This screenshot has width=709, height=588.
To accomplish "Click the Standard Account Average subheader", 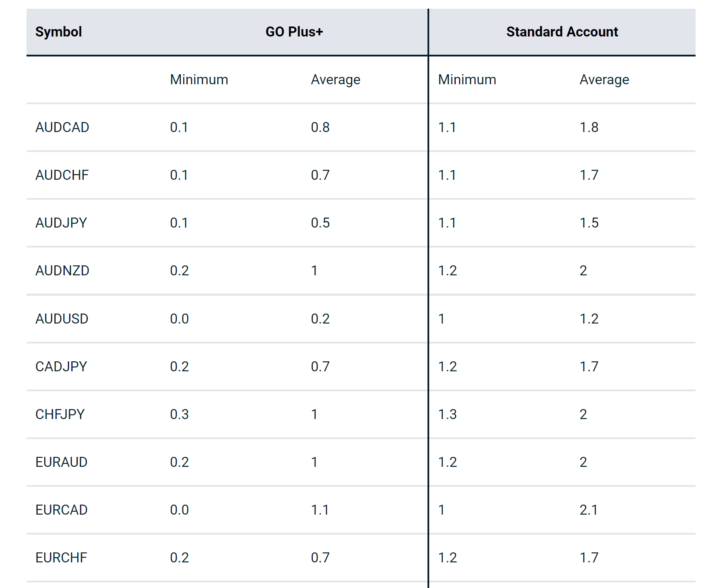I will (x=604, y=79).
